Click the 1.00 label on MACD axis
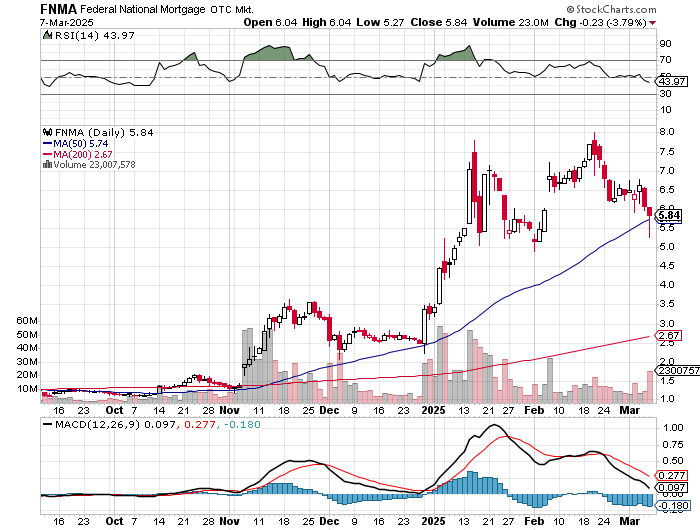 [674, 428]
